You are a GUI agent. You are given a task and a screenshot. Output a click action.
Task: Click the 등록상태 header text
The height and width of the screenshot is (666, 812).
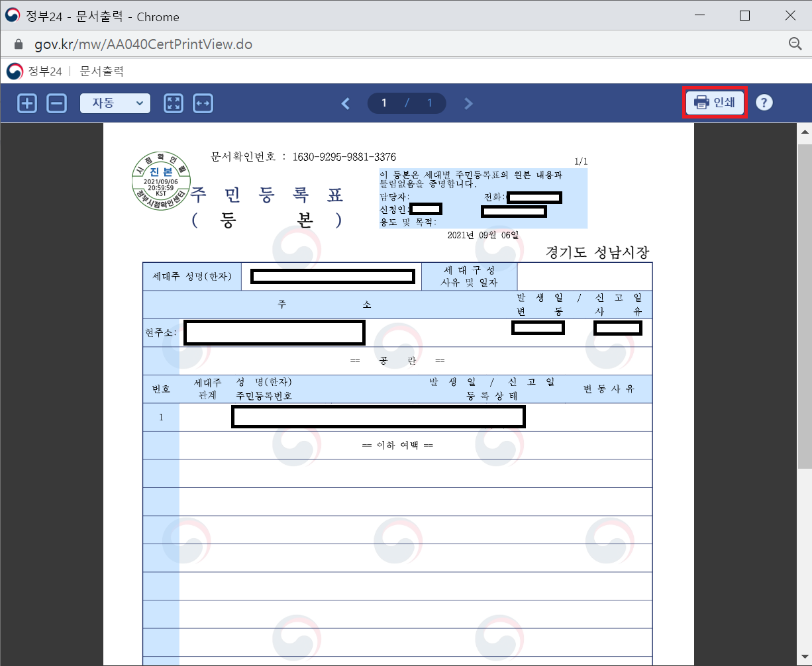tap(492, 396)
